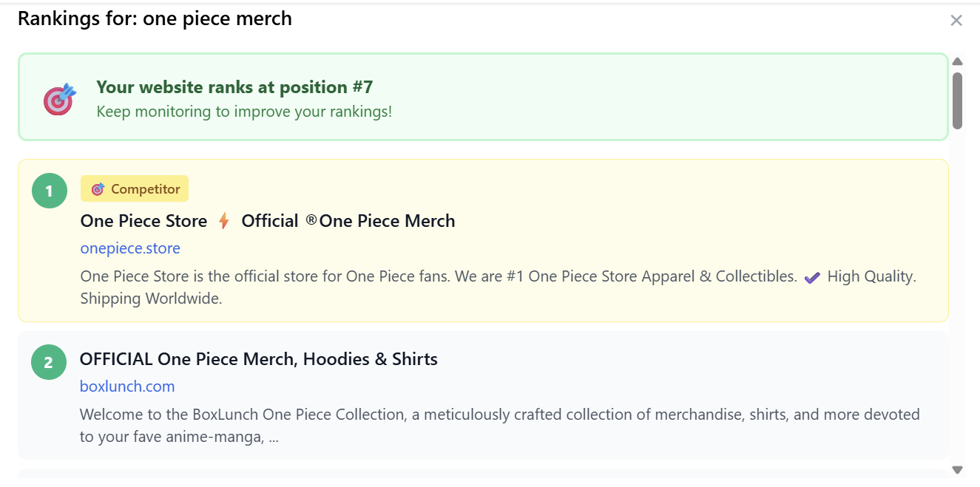Click the green rank 1 badge

(x=50, y=191)
